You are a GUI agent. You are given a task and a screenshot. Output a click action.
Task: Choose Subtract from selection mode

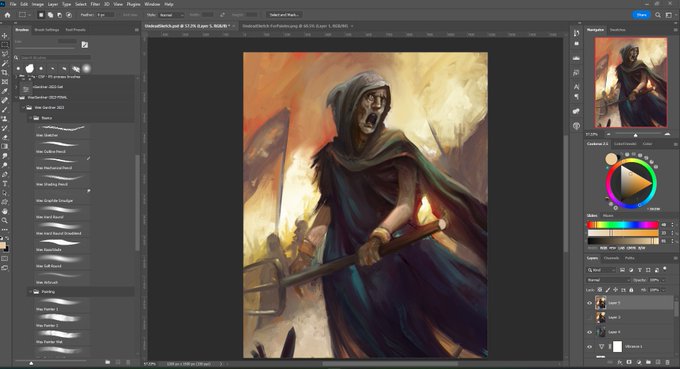tap(59, 15)
